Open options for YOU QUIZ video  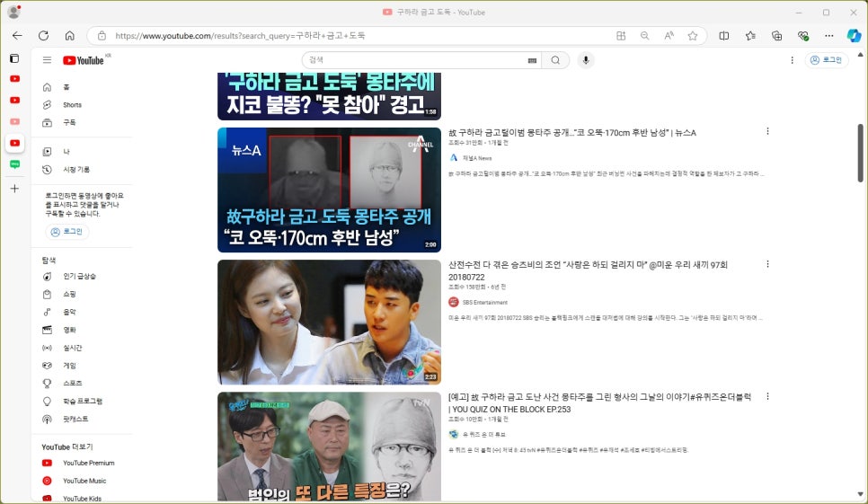(767, 396)
